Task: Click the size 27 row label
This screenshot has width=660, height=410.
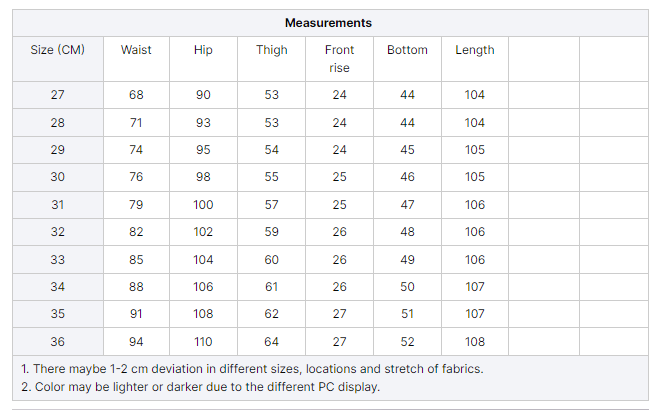Action: tap(57, 95)
